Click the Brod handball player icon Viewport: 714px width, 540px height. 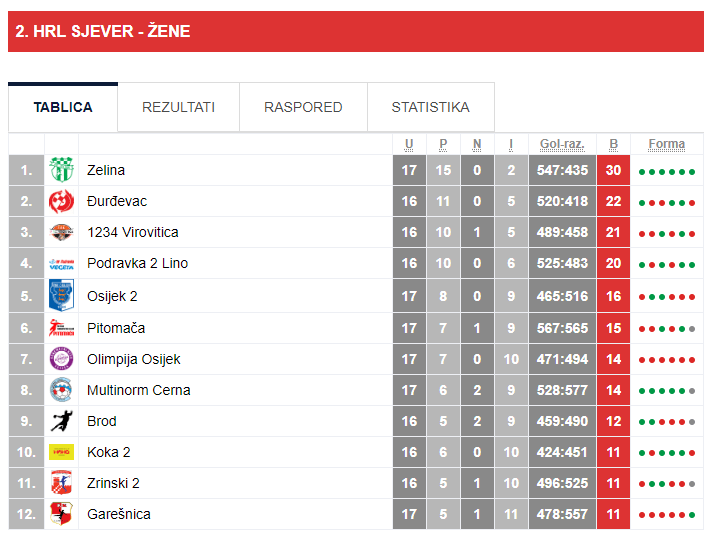tap(61, 421)
